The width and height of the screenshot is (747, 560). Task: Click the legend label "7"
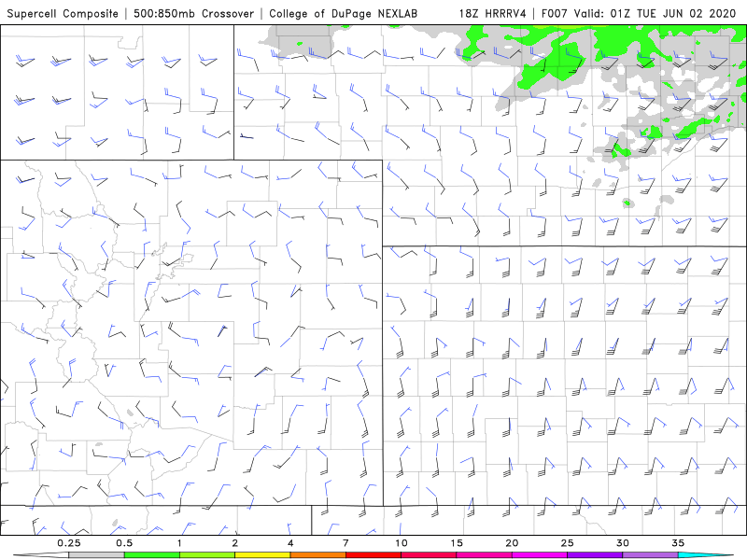[345, 543]
